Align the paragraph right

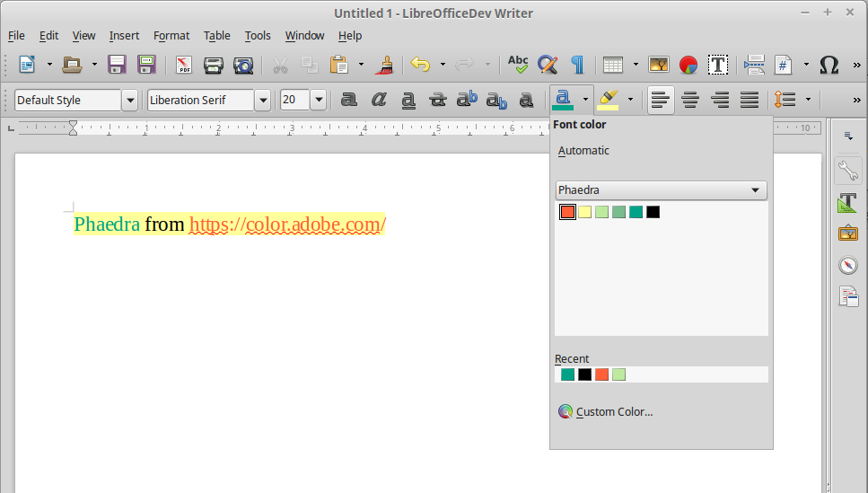click(720, 100)
